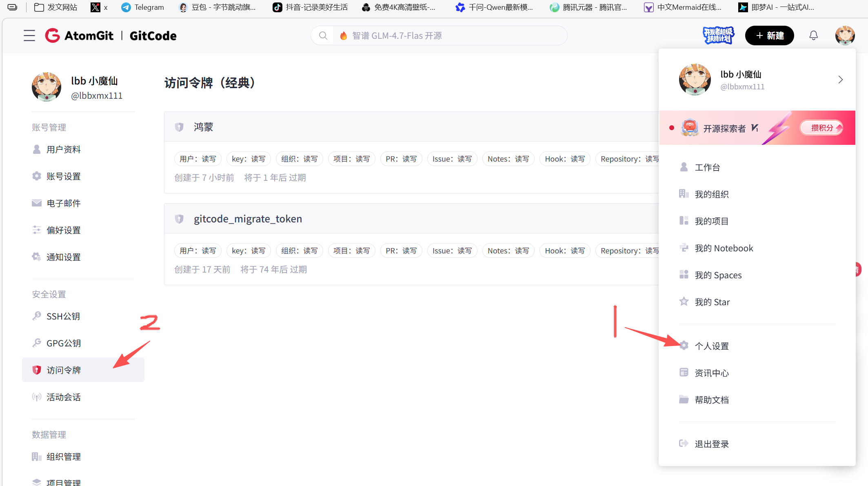Open the Telegram bookmark
This screenshot has width=868, height=486.
[143, 7]
